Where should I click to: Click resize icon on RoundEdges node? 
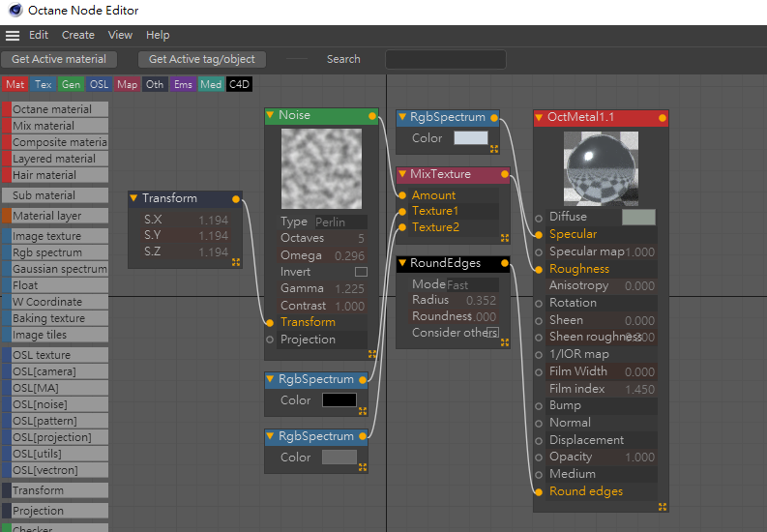point(505,342)
